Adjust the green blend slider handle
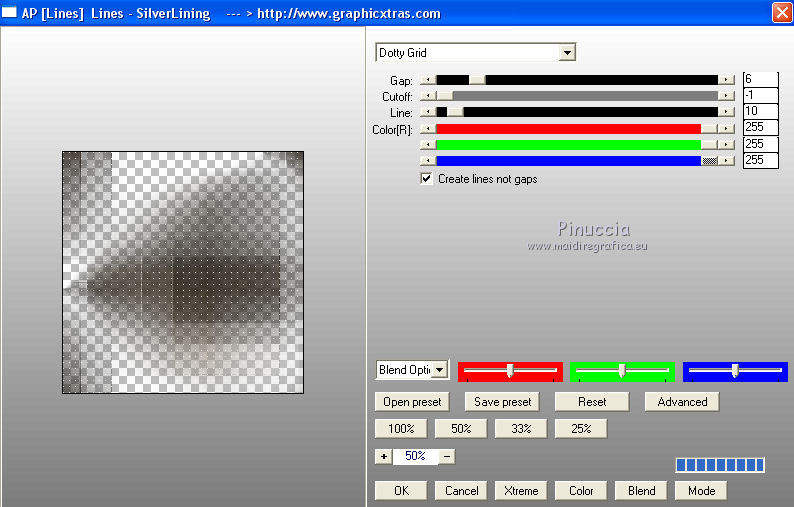794x507 pixels. [622, 370]
